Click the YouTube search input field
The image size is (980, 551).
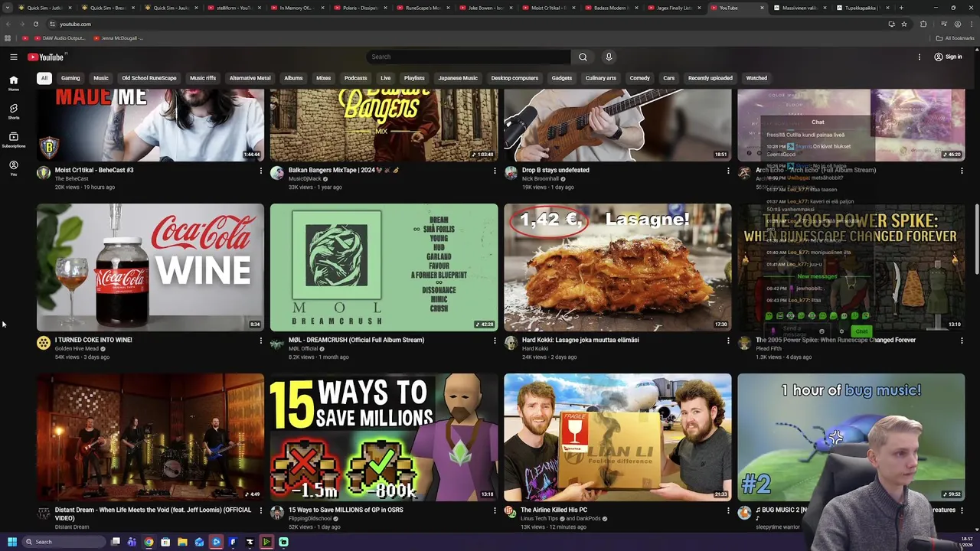(x=469, y=57)
